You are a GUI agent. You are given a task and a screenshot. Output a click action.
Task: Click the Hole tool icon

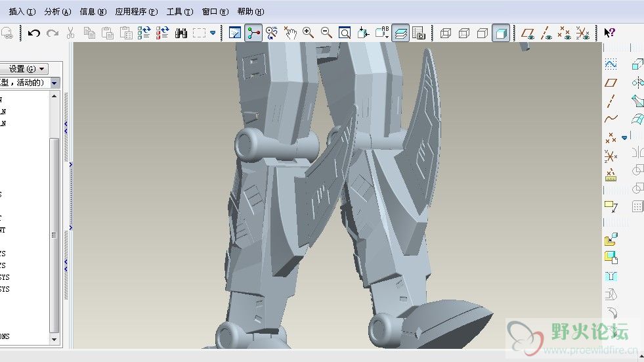[x=611, y=276]
